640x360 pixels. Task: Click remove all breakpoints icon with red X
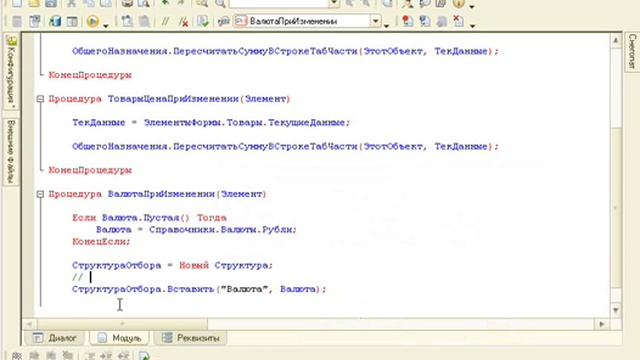click(x=458, y=21)
